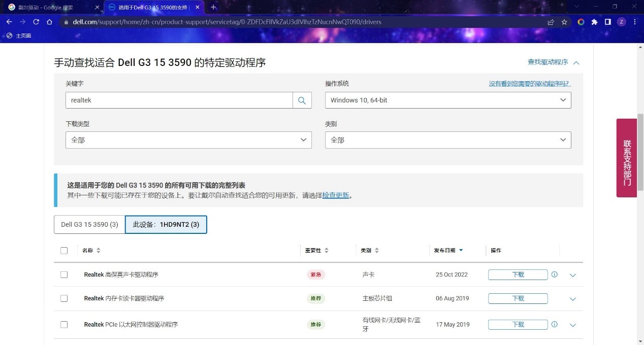The width and height of the screenshot is (644, 345).
Task: Toggle the select-all checkbox in table header
Action: coord(64,250)
